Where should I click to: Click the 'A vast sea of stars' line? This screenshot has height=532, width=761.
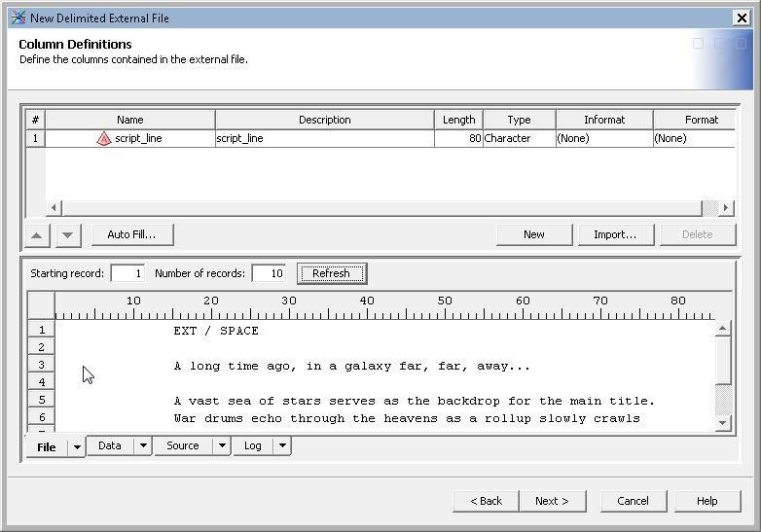pyautogui.click(x=414, y=401)
